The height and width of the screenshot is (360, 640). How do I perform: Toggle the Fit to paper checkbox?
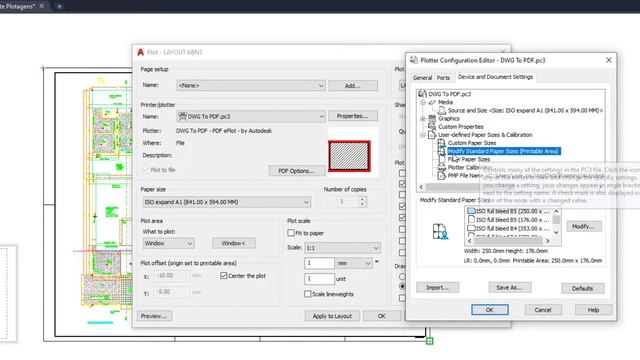point(291,233)
